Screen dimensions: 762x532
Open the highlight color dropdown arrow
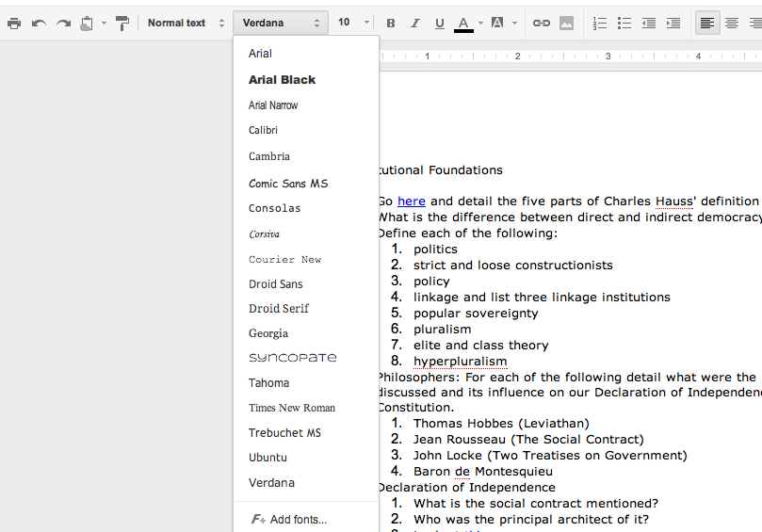[x=514, y=23]
